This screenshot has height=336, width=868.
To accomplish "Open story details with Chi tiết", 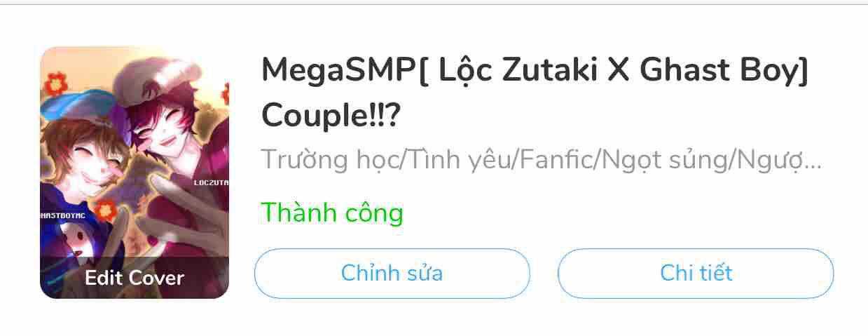I will (696, 273).
